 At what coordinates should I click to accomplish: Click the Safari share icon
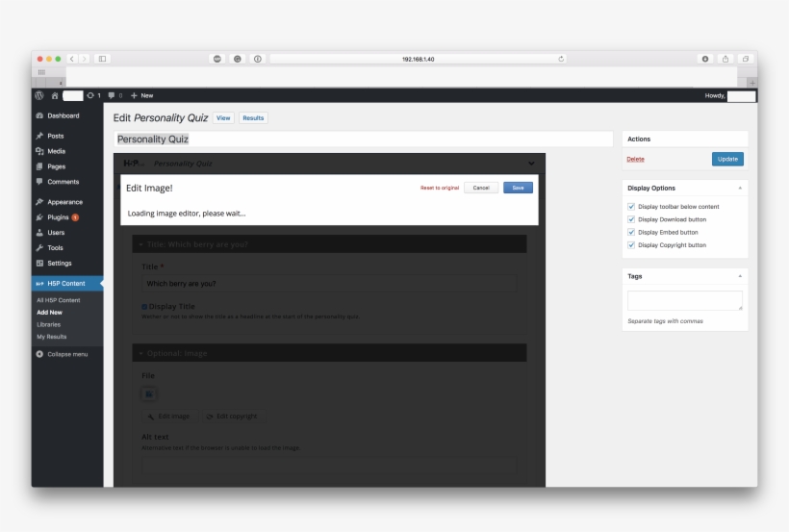[x=725, y=59]
